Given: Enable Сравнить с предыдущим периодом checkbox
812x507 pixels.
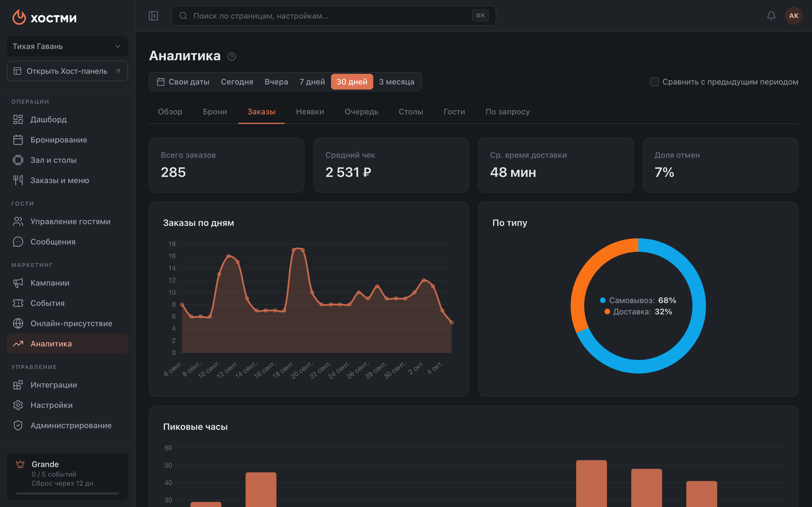Looking at the screenshot, I should (654, 82).
